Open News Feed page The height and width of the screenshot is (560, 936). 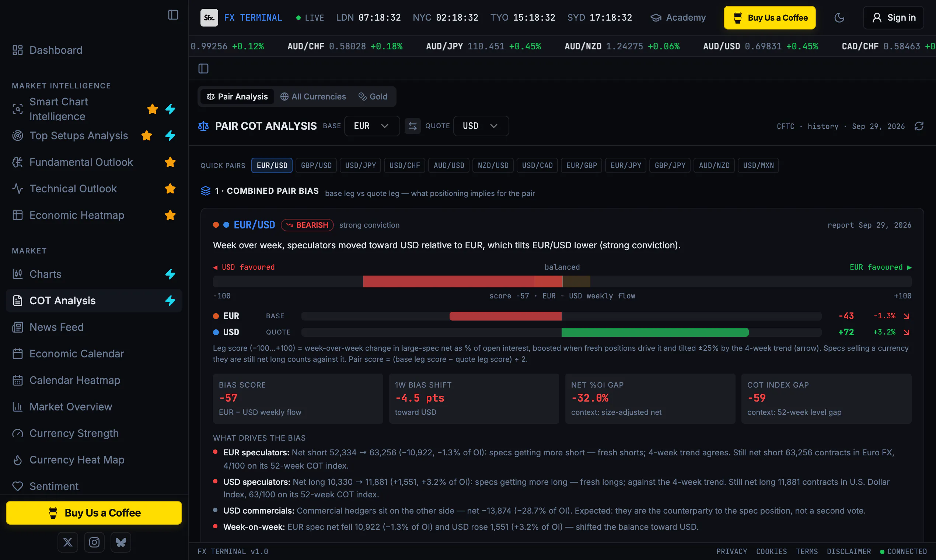pyautogui.click(x=94, y=327)
